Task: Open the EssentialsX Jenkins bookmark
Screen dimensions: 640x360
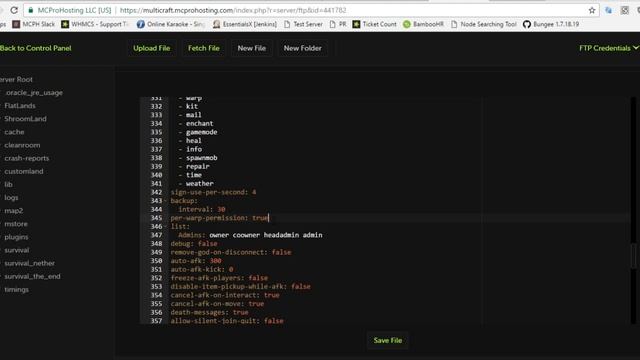Action: click(244, 24)
